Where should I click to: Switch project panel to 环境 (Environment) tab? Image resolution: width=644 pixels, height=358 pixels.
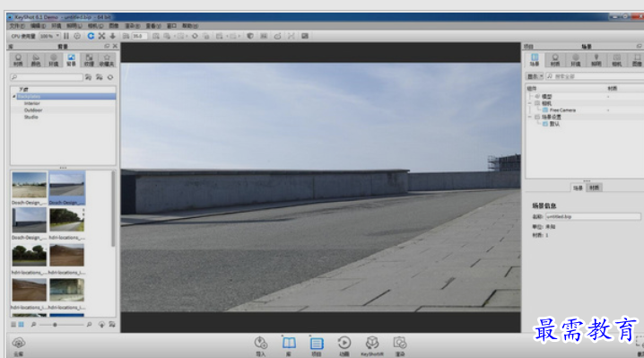(x=576, y=60)
